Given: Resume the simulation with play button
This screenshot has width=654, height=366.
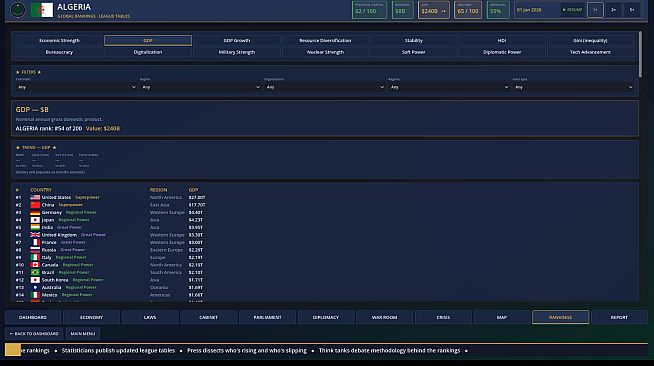Looking at the screenshot, I should (x=572, y=10).
